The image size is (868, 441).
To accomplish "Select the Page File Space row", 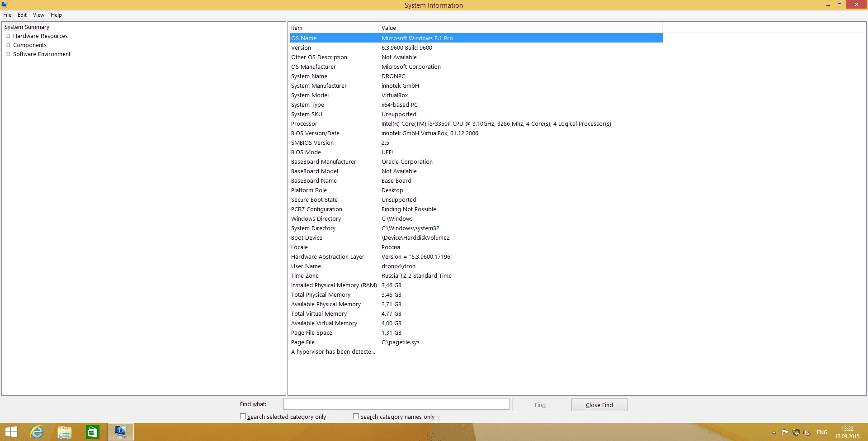I will [476, 332].
